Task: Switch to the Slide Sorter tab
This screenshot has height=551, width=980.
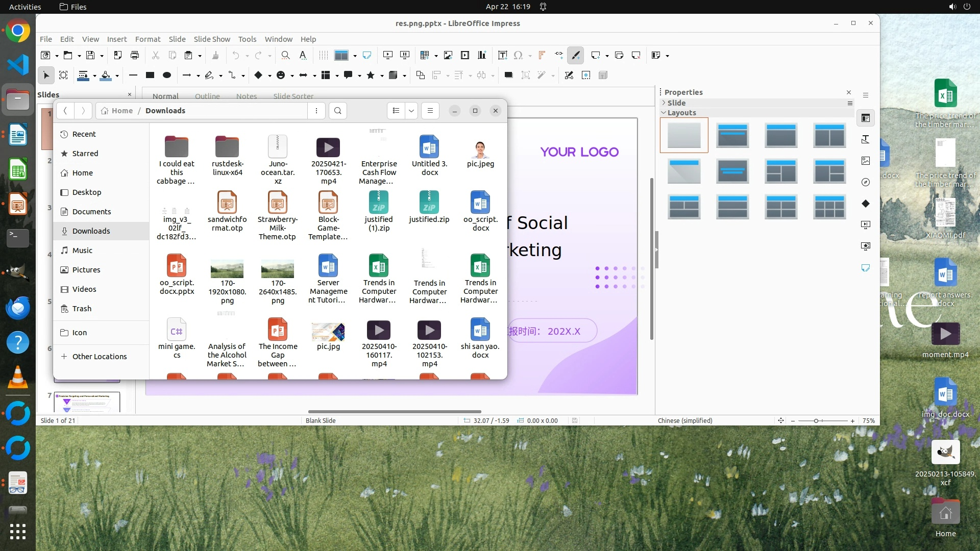Action: 293,96
